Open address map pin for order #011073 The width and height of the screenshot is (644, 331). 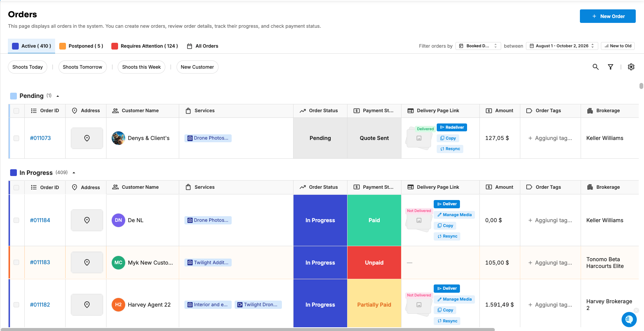click(87, 138)
